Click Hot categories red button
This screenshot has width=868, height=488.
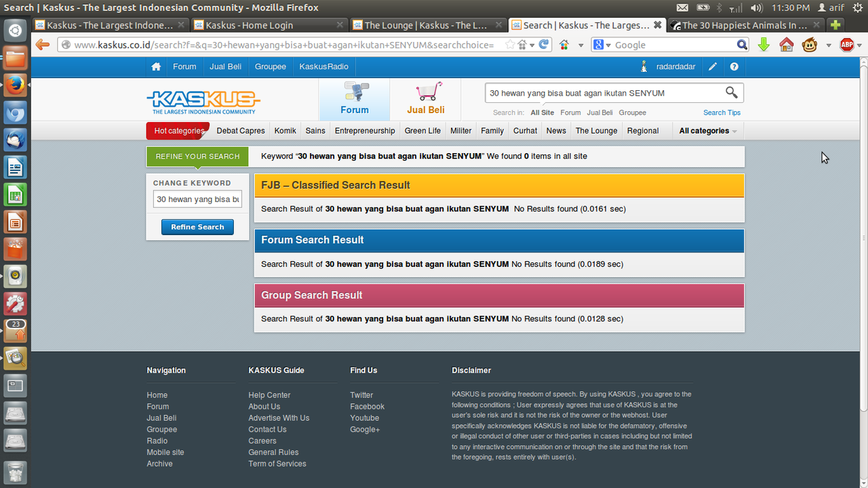178,131
